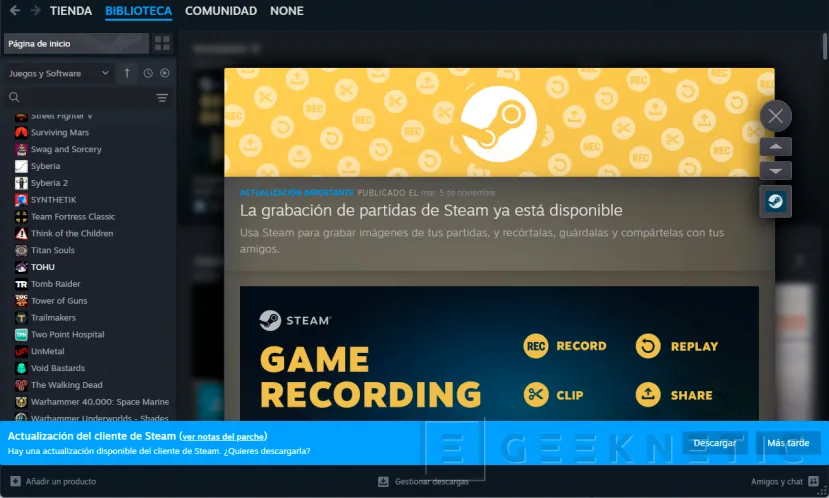The height and width of the screenshot is (498, 829).
Task: Click Warhammer 40,000: Space Marine icon
Action: [21, 402]
